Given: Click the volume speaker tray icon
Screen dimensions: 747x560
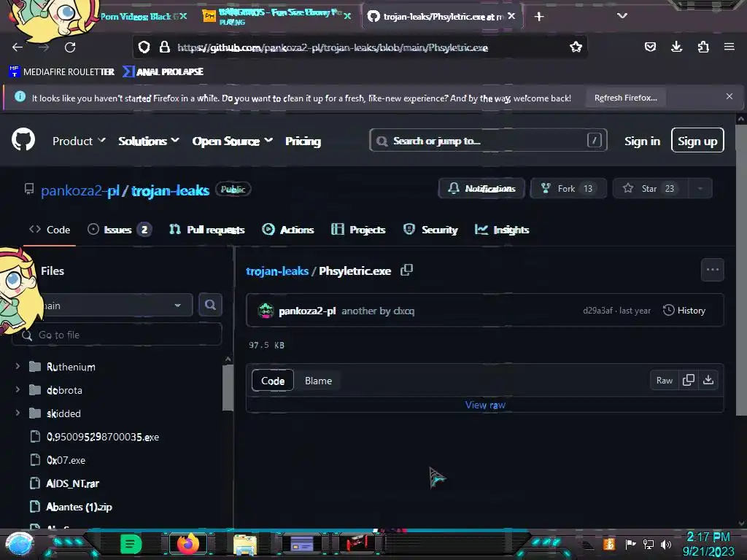Looking at the screenshot, I should 666,544.
